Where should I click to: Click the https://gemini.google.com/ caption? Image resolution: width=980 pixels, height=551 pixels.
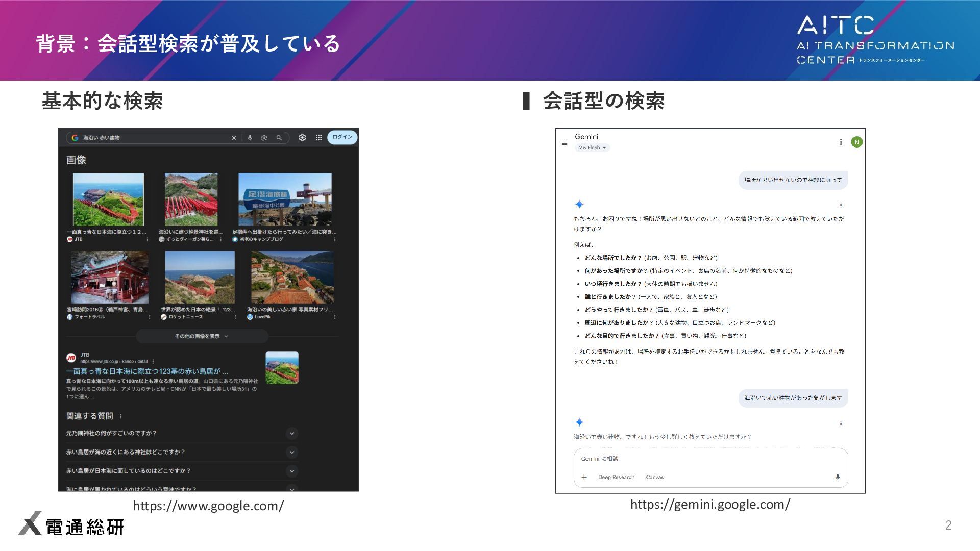click(x=710, y=504)
